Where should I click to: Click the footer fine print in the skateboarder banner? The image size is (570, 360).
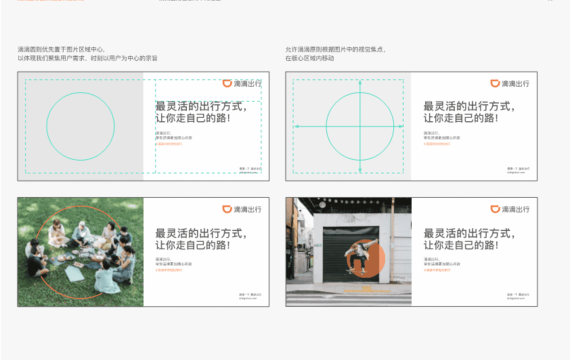pos(518,296)
